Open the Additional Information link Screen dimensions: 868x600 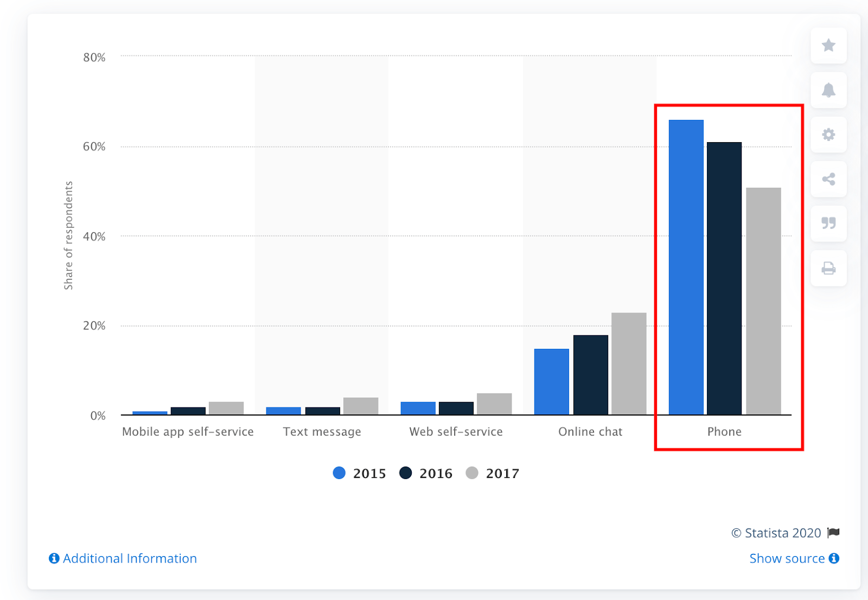tap(130, 558)
